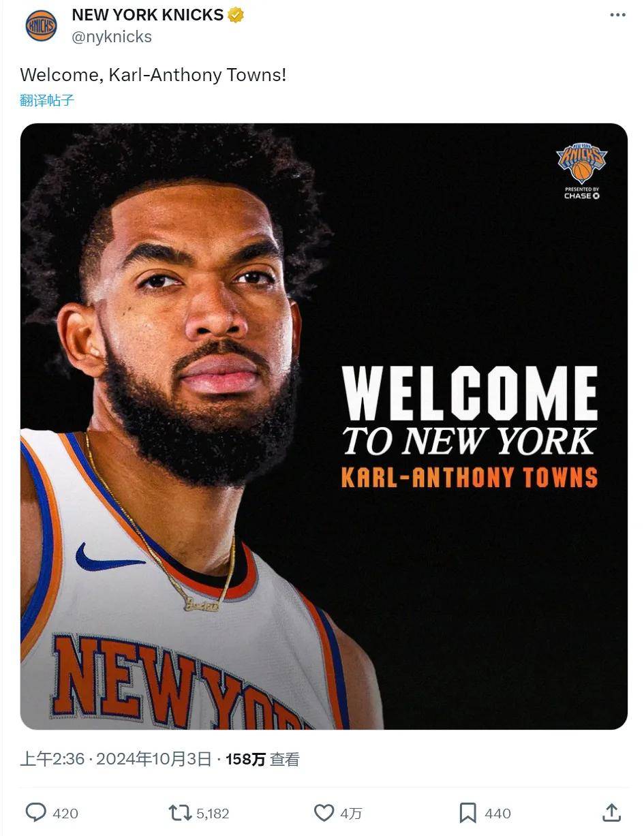Click the 420 replies count

[65, 814]
